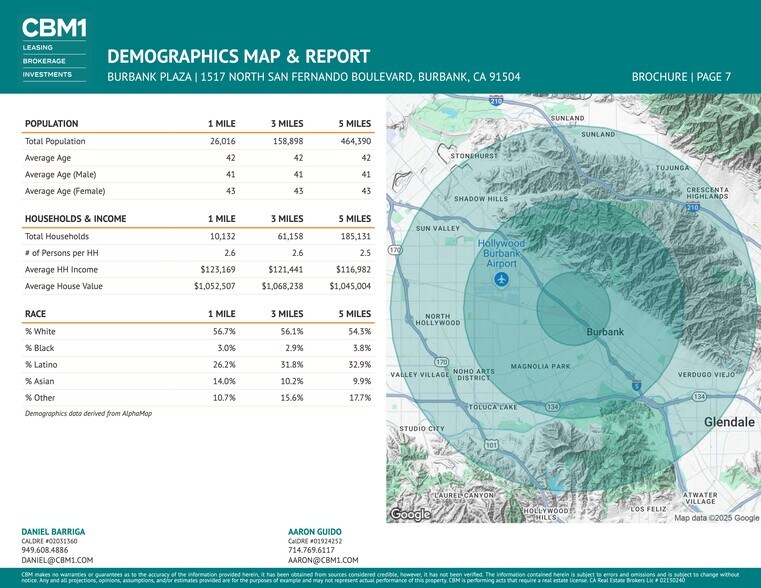
Task: Click the Map data ©2025 Google attribution
Action: [x=716, y=517]
